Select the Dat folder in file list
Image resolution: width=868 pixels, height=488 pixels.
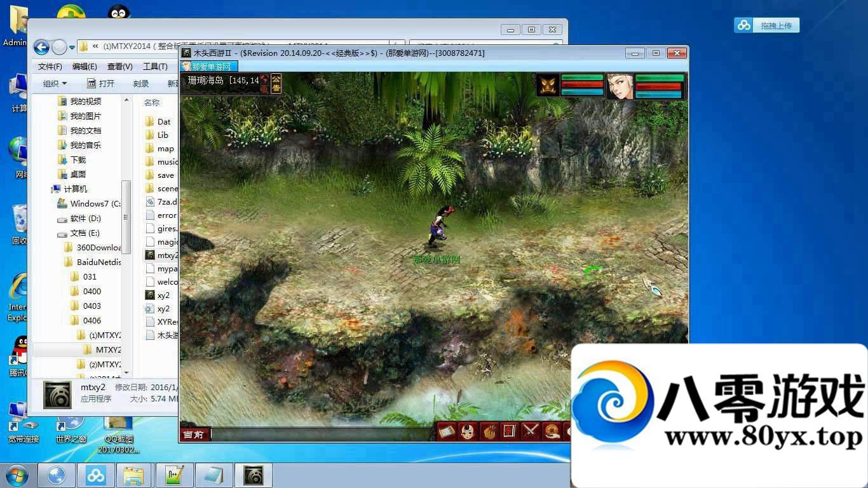click(x=158, y=121)
